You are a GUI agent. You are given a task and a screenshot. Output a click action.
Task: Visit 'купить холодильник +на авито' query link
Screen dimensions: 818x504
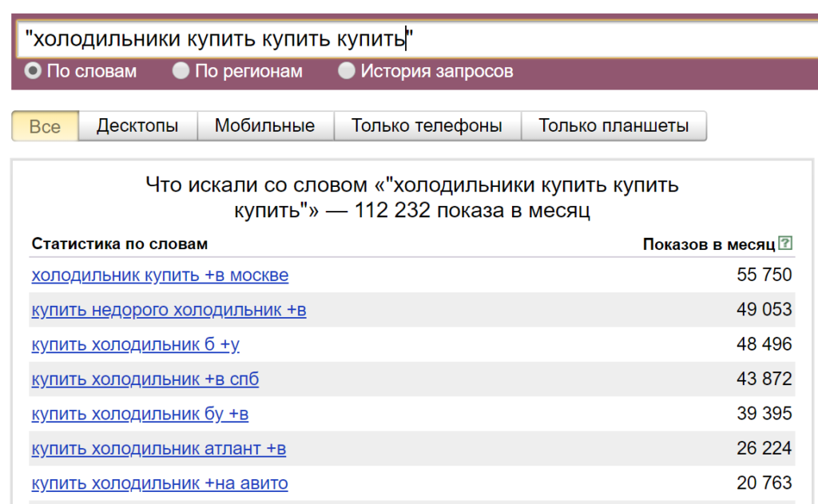[x=160, y=483]
